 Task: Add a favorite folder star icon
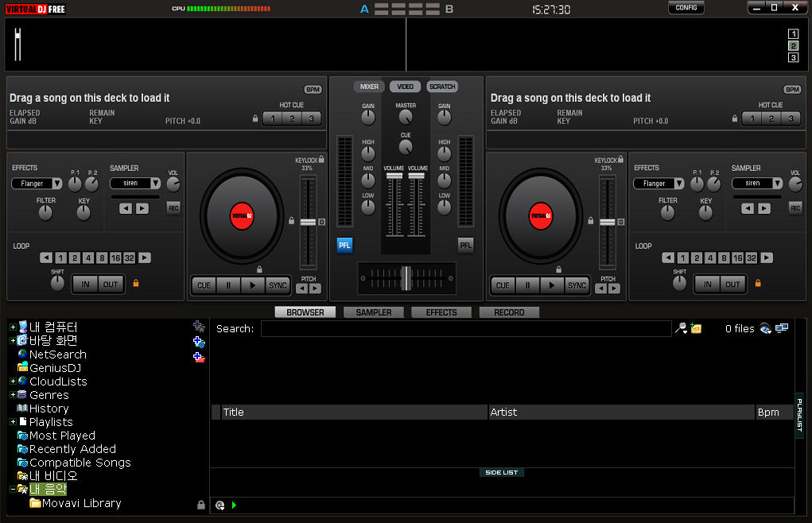coord(199,326)
